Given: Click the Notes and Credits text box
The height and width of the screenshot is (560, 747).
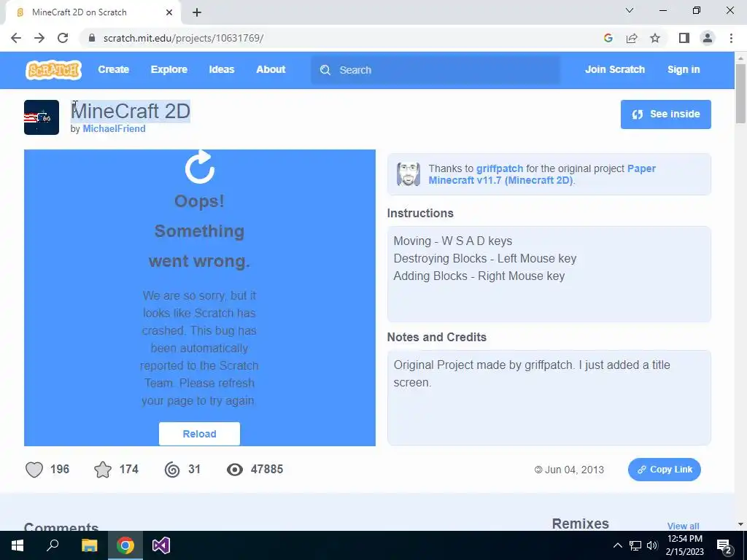Looking at the screenshot, I should click(x=549, y=397).
